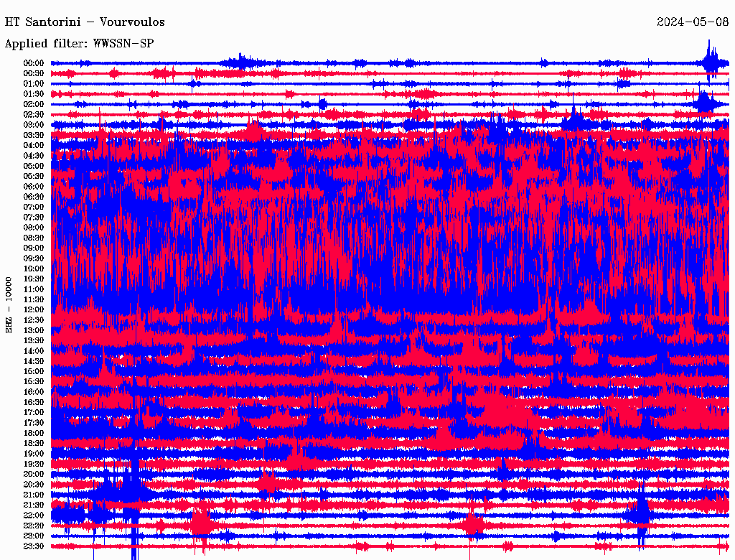Click the large blue spike ending the 00:00 trace
Screen dimensions: 735x560
point(711,61)
